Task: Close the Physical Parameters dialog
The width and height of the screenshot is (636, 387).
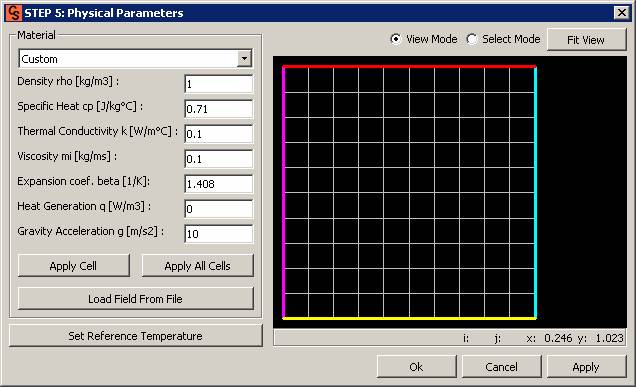Action: pyautogui.click(x=621, y=13)
